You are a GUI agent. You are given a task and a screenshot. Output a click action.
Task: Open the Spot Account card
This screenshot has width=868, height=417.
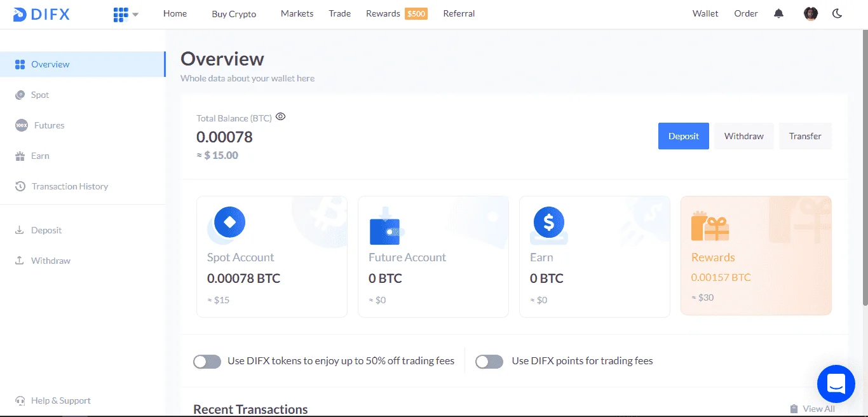[x=272, y=256]
